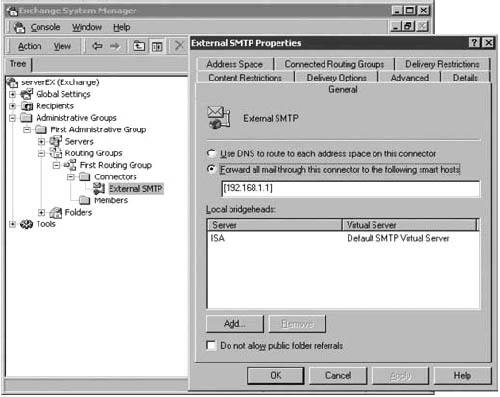
Task: Click the External SMTP connector tree icon
Action: [x=99, y=189]
